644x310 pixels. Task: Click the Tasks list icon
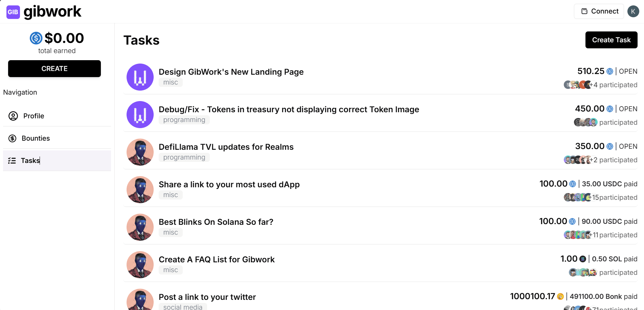[x=12, y=161]
